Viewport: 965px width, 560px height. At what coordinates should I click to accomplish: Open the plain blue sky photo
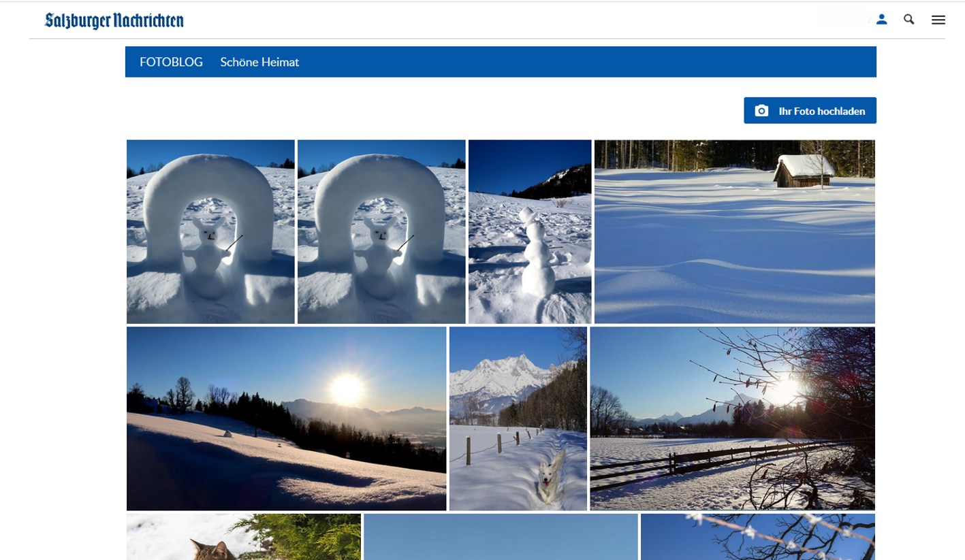[501, 538]
